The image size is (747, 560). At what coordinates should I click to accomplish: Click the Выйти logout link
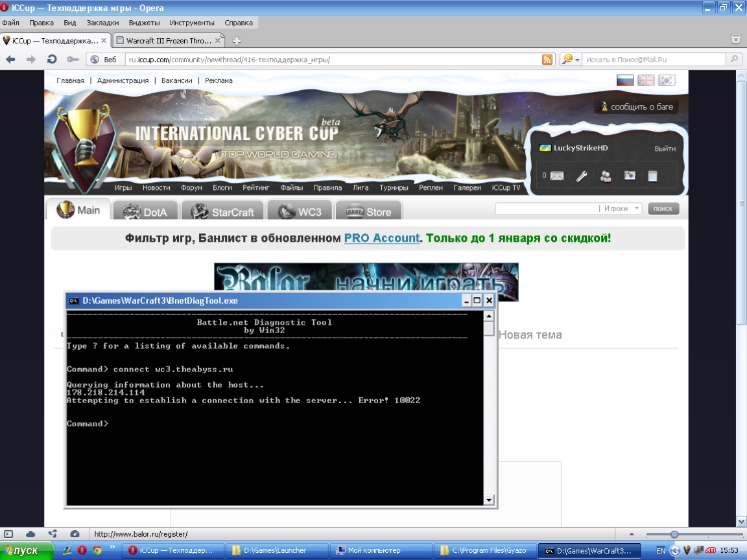(x=665, y=148)
